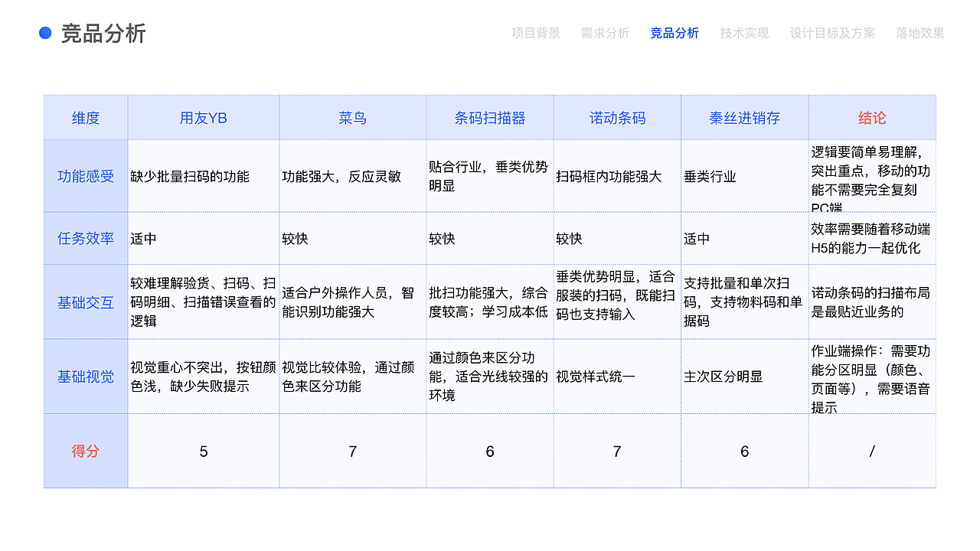Select the 设计目标及方案 tab
980x551 pixels.
[x=831, y=34]
